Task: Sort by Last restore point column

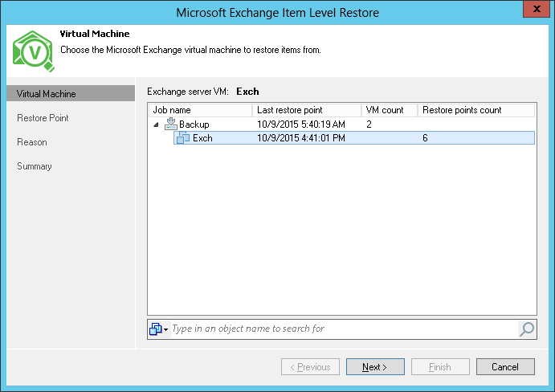Action: coord(307,110)
